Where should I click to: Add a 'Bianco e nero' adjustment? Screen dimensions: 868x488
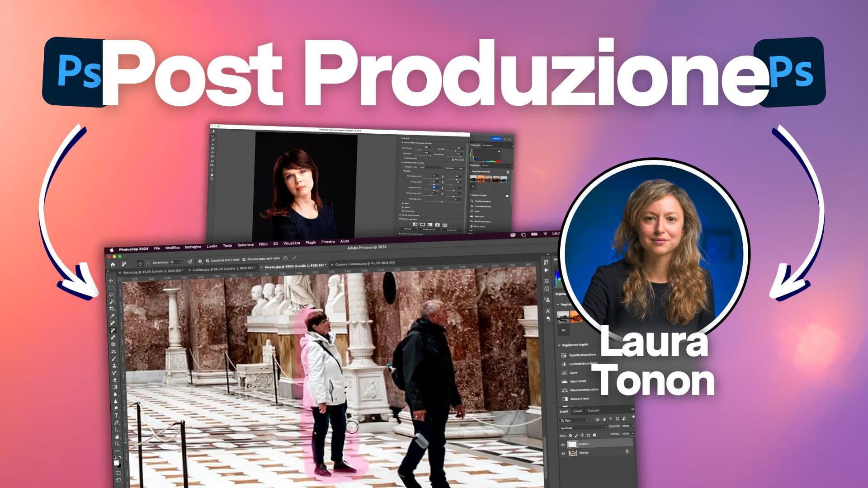click(x=576, y=399)
